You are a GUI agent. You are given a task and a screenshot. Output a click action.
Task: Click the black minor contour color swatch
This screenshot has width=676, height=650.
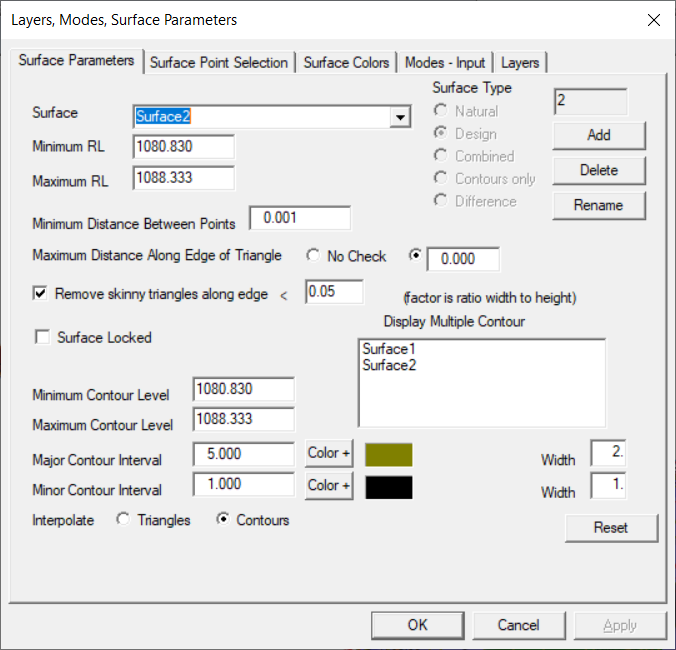click(x=389, y=487)
